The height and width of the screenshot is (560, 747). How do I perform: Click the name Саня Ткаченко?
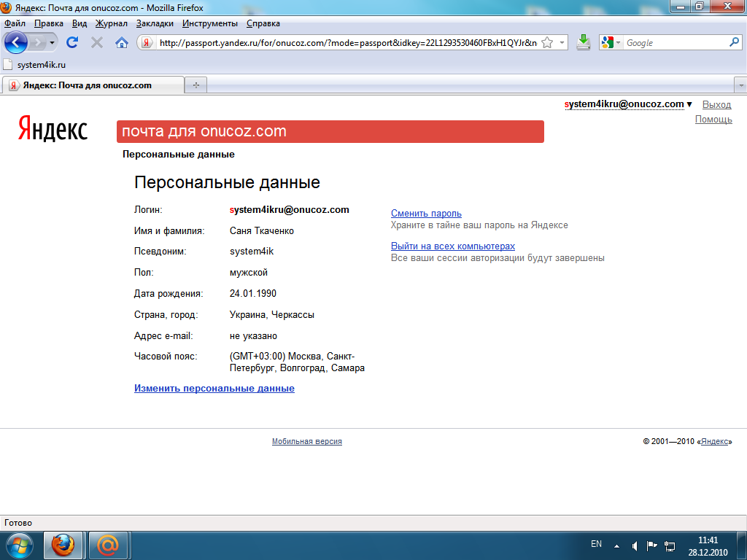262,231
